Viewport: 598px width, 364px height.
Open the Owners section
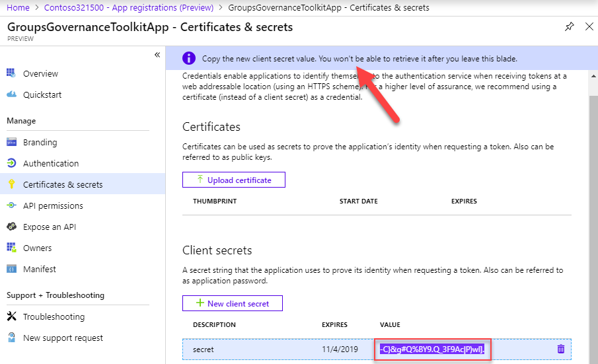(37, 248)
